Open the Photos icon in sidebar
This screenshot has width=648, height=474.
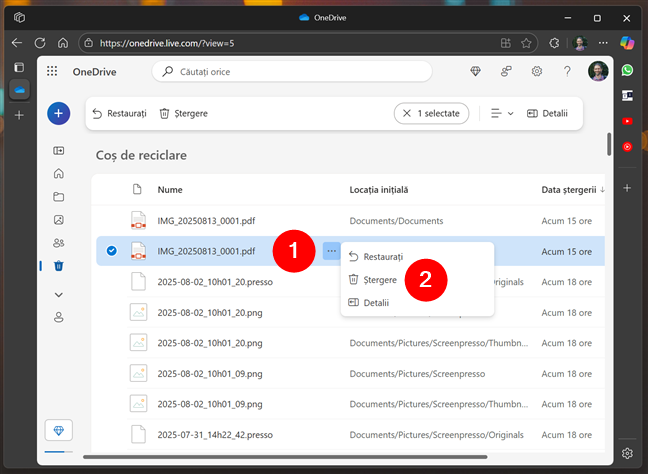tap(58, 219)
